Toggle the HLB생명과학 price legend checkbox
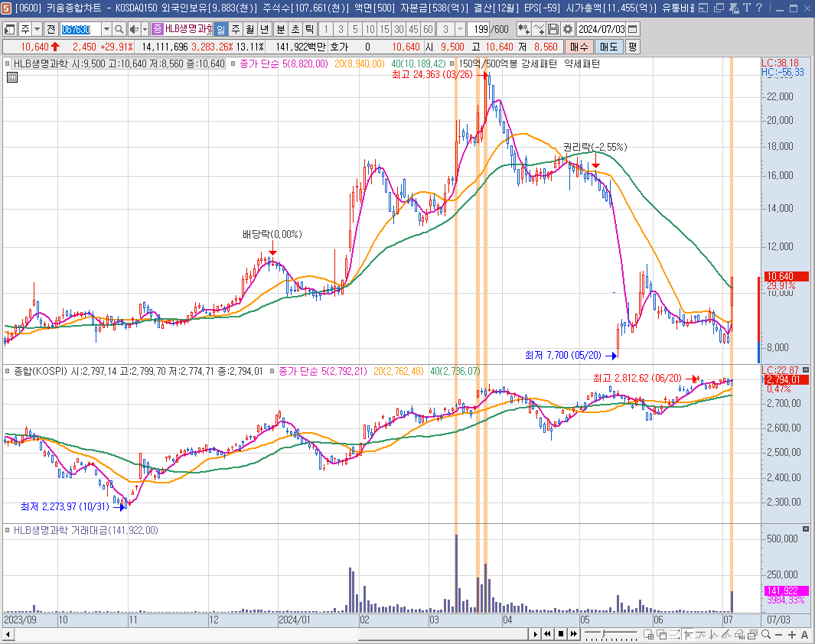The height and width of the screenshot is (644, 815). click(x=8, y=64)
